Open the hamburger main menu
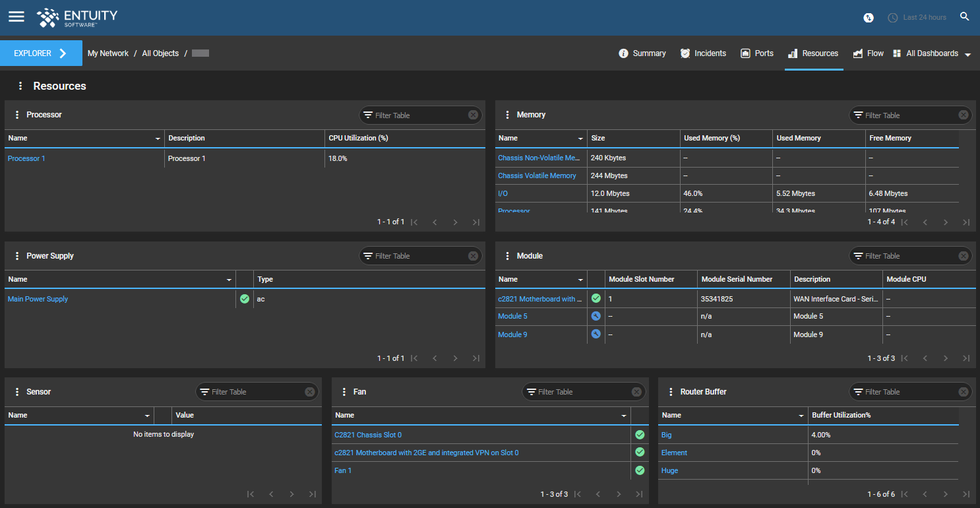The height and width of the screenshot is (508, 980). pyautogui.click(x=16, y=16)
